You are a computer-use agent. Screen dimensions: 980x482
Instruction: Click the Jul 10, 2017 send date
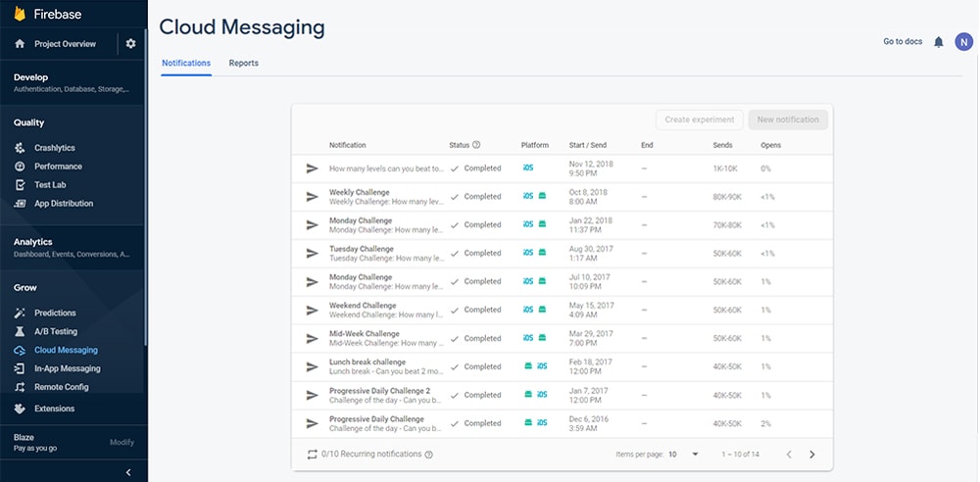[589, 282]
